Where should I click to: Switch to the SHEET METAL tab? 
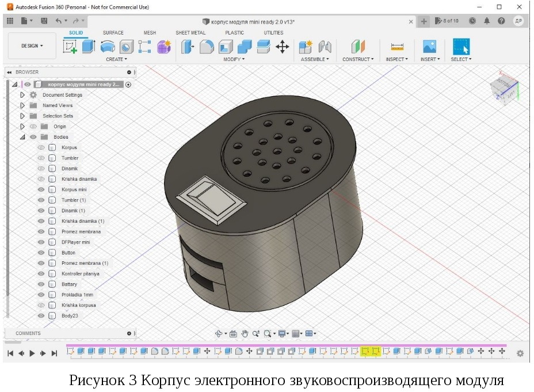tap(190, 33)
